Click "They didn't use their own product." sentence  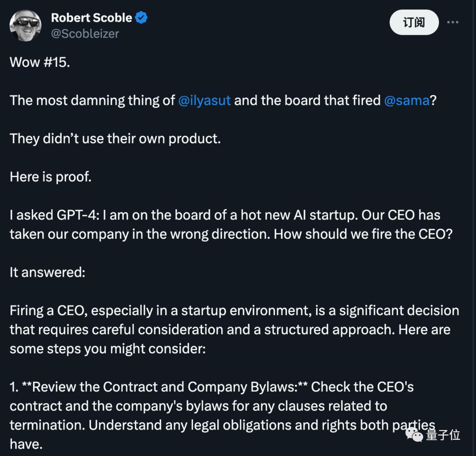pyautogui.click(x=115, y=138)
